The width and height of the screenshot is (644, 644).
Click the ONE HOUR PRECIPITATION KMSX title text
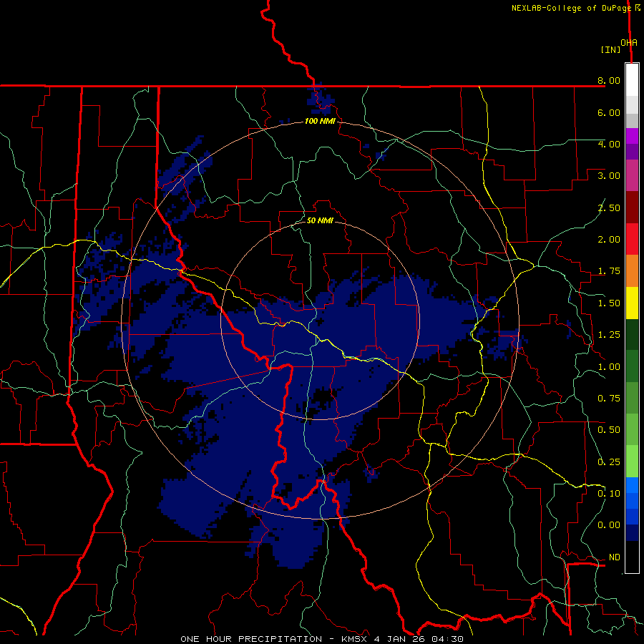(x=322, y=639)
